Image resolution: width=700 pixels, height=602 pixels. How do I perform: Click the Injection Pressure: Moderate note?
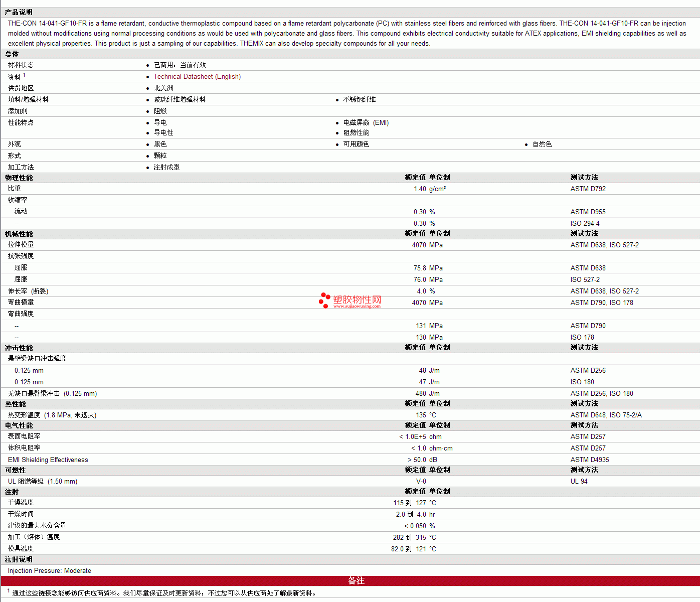[x=49, y=571]
